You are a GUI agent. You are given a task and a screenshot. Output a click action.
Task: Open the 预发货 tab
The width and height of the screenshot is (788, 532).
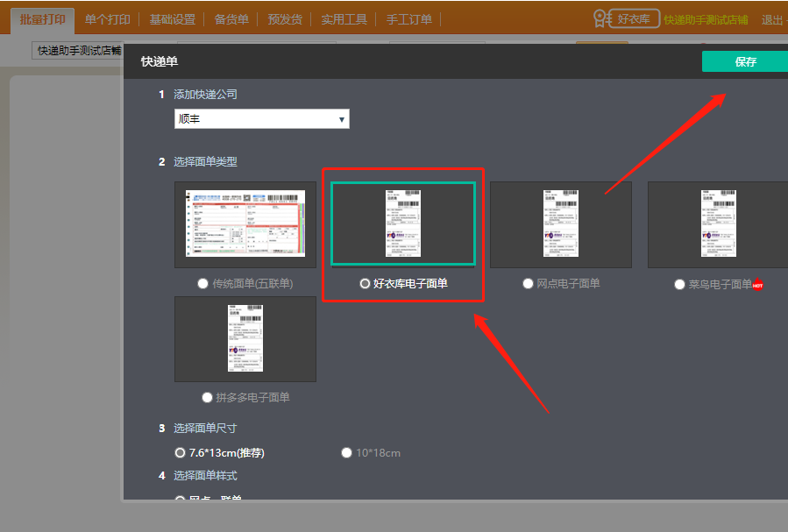click(x=285, y=19)
